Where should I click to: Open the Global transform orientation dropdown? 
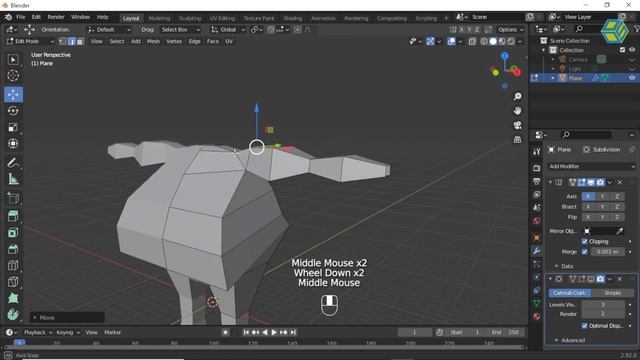click(x=227, y=29)
